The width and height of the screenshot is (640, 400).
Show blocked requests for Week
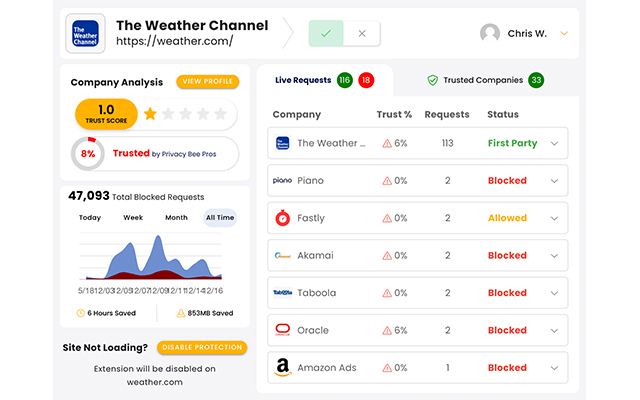pos(133,218)
